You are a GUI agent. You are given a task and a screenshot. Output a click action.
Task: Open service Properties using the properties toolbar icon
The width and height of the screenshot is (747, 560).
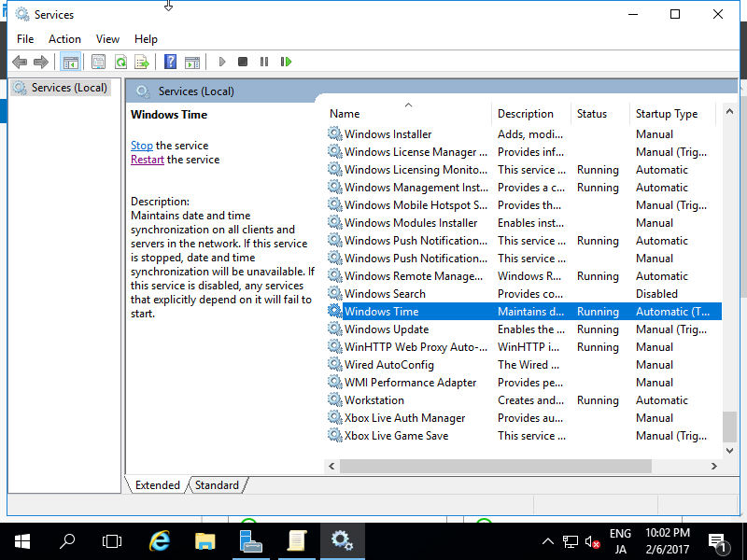pos(98,62)
